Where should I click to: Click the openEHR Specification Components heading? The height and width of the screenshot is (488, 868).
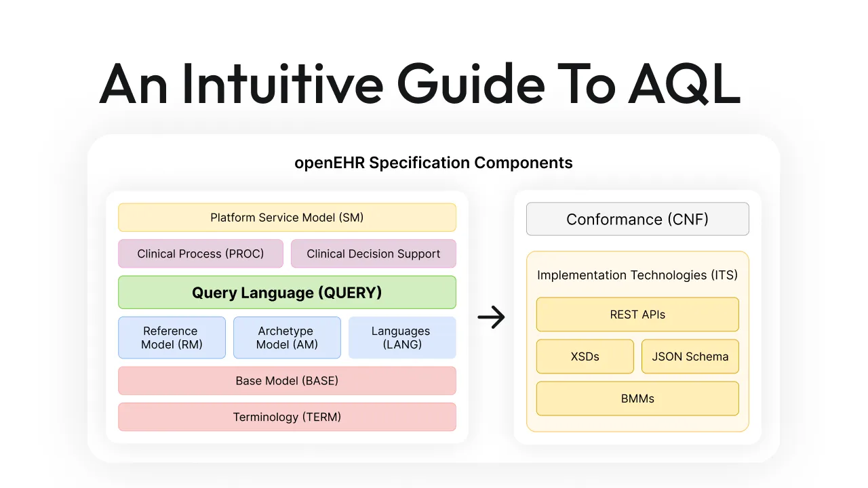[433, 163]
